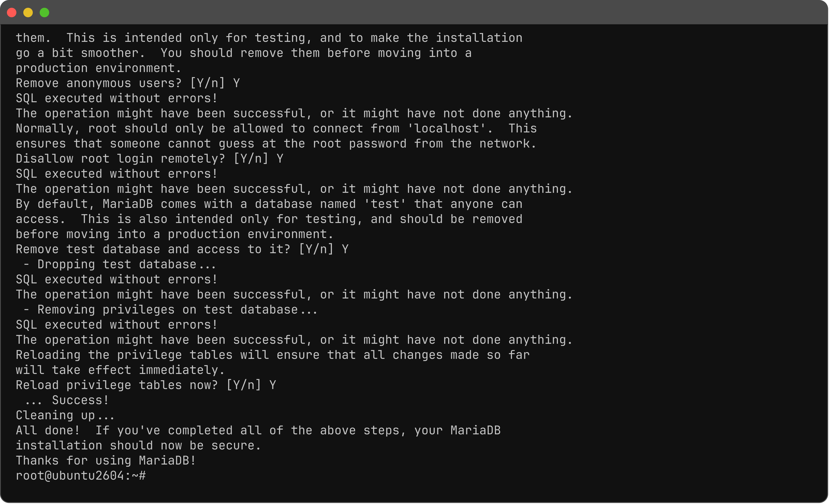Click the 'Reload privilege tables now?' prompt line
The height and width of the screenshot is (504, 829).
click(x=146, y=385)
